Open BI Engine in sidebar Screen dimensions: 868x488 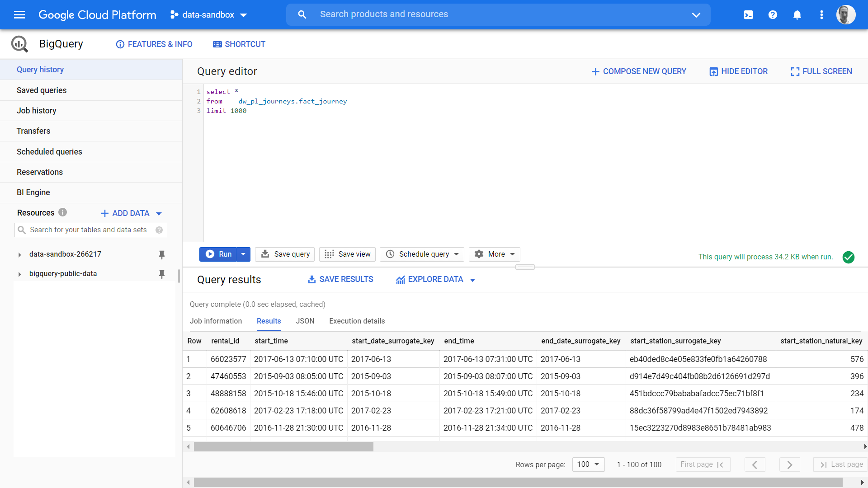pos(91,192)
